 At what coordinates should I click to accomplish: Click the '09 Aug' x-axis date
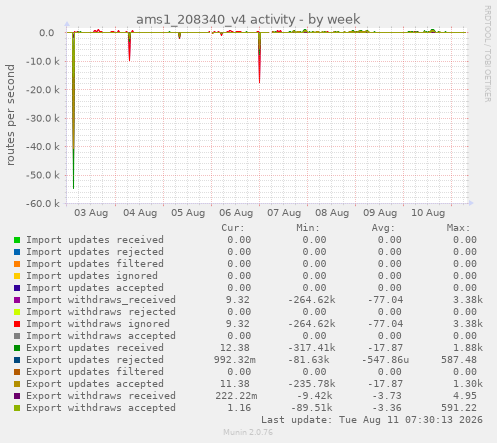pyautogui.click(x=380, y=213)
